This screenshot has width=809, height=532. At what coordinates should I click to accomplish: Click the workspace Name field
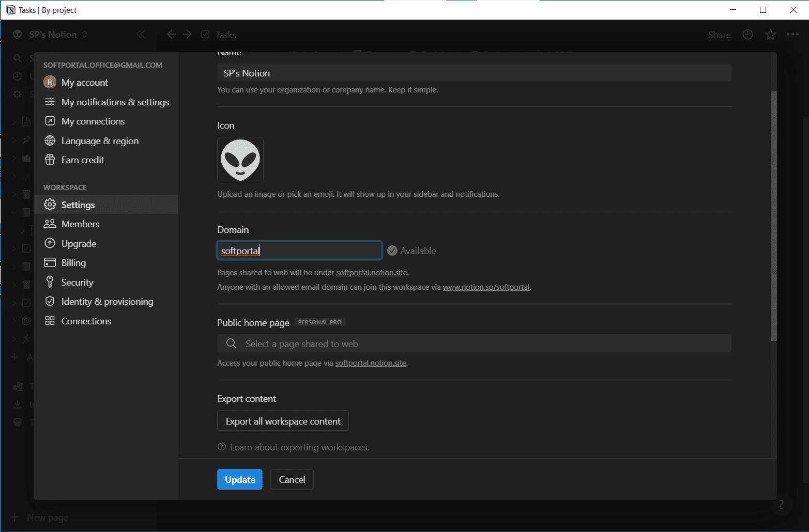tap(474, 73)
